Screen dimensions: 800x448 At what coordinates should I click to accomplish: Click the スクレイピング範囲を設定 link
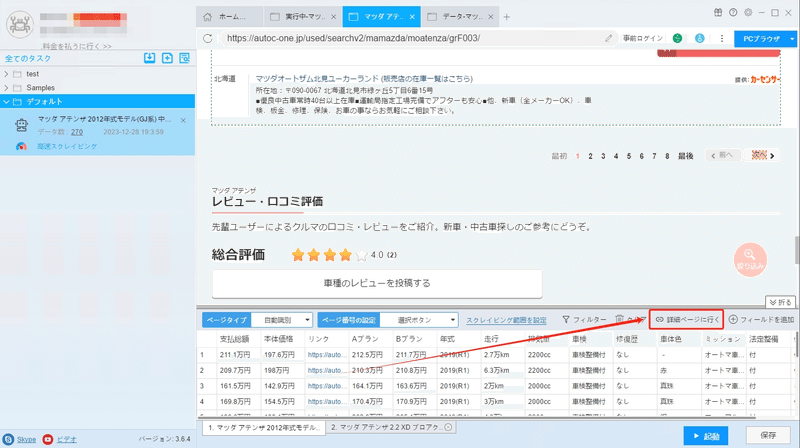[506, 320]
